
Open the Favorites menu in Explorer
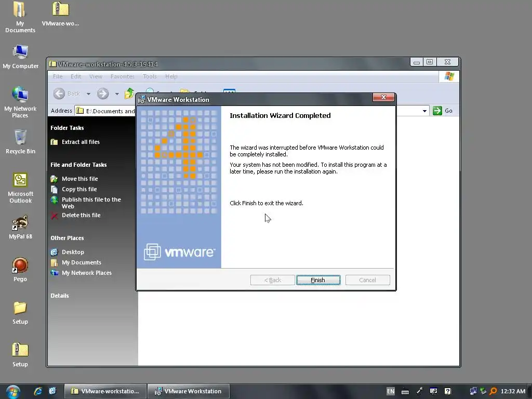[122, 76]
